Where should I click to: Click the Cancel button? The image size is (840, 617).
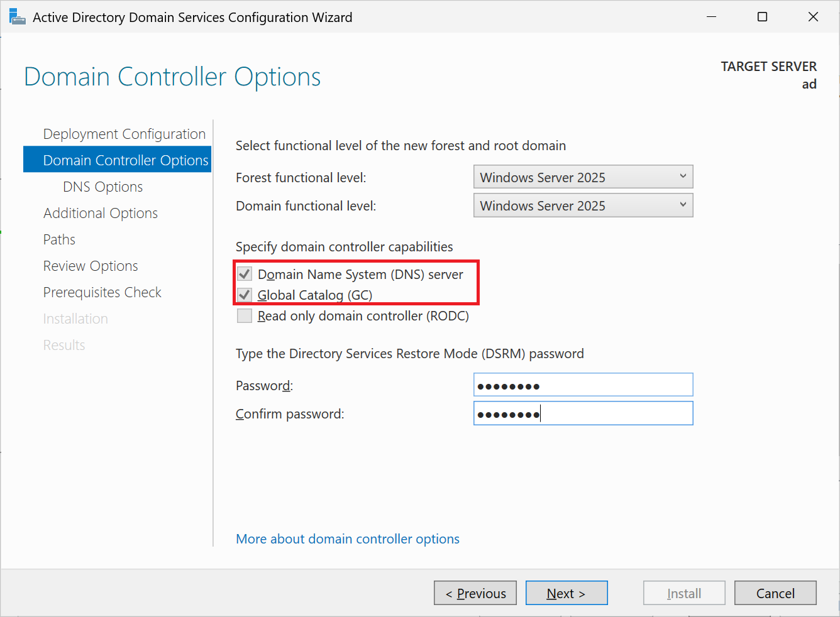pyautogui.click(x=775, y=593)
